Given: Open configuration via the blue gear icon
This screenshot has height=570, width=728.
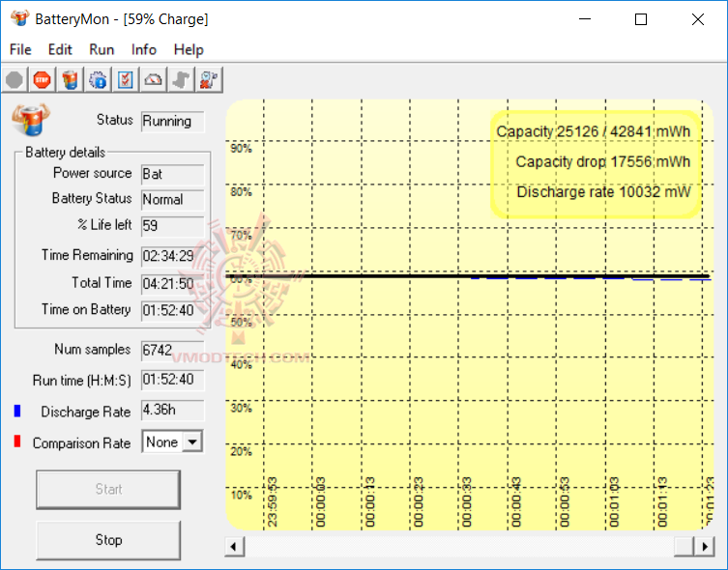Looking at the screenshot, I should pyautogui.click(x=98, y=80).
